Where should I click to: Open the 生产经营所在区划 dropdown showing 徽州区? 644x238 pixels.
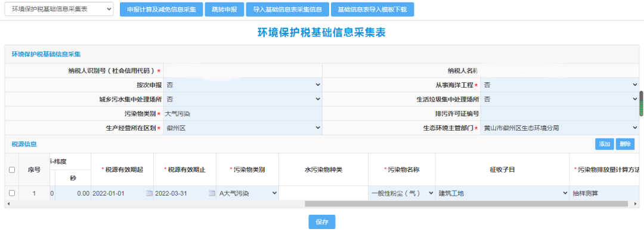click(x=243, y=128)
